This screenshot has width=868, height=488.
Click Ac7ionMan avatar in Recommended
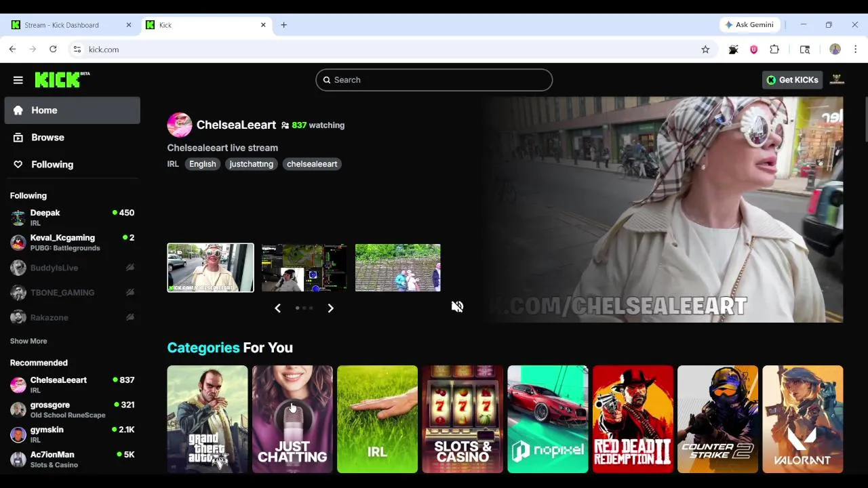click(x=18, y=460)
